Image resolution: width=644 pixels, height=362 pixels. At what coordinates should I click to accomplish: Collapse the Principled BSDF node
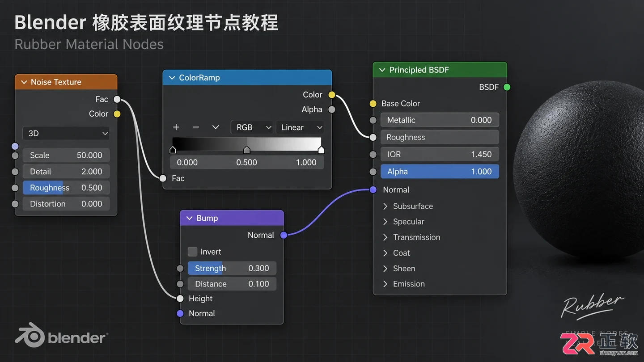(x=382, y=70)
